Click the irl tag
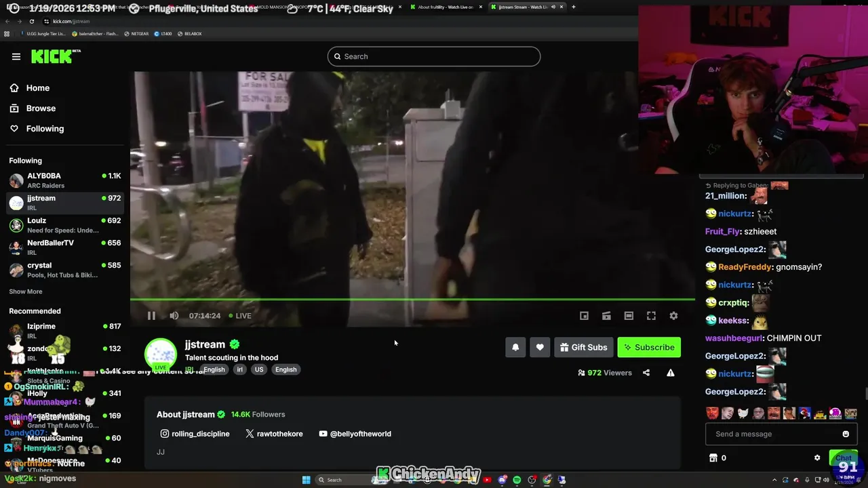 239,369
